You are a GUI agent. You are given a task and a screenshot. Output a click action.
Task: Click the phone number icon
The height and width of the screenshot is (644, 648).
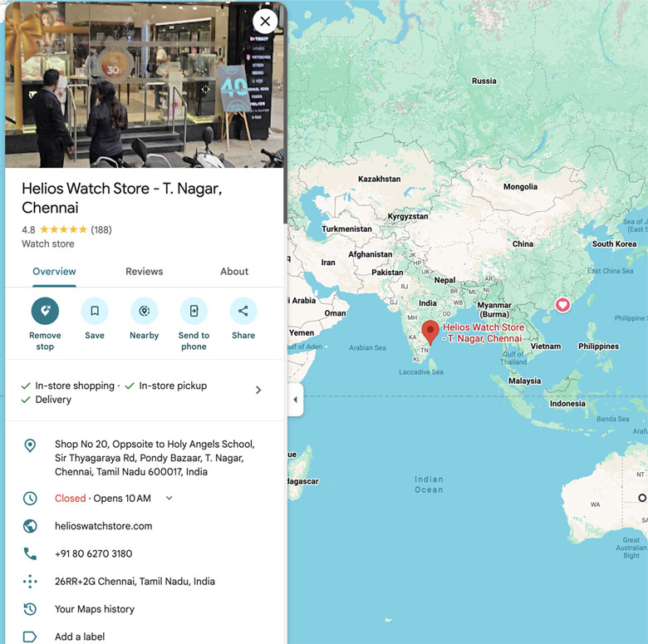point(30,553)
